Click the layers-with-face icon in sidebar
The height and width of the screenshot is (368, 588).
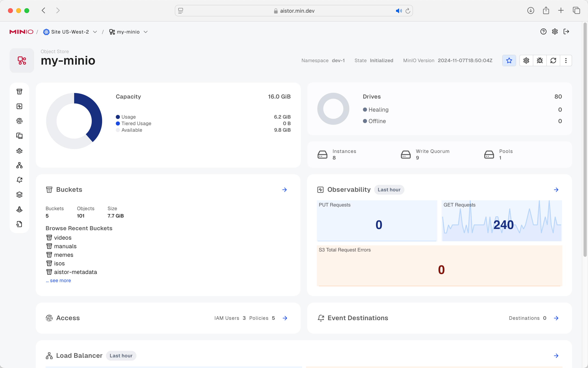coord(19,151)
